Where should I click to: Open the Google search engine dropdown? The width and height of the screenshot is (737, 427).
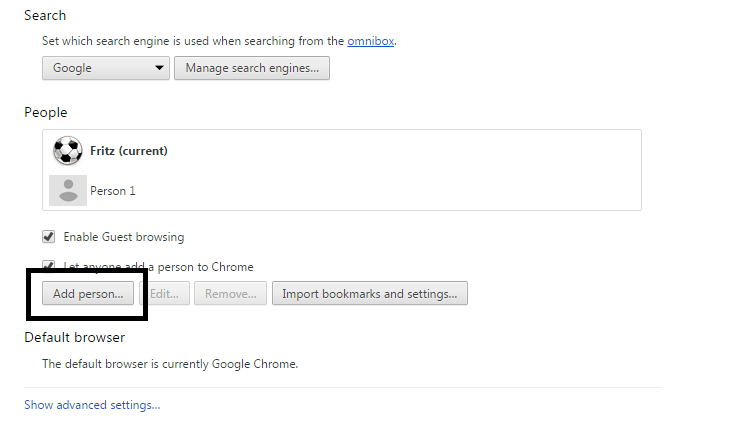click(105, 68)
